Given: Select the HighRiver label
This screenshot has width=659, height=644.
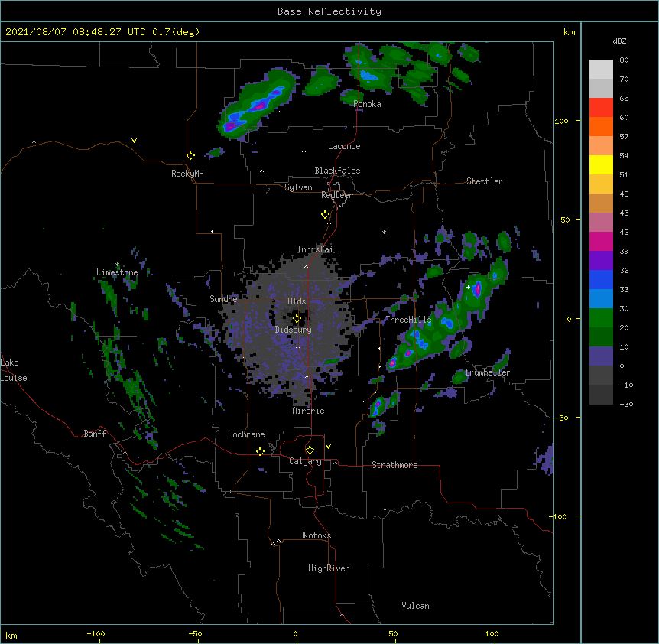Looking at the screenshot, I should (x=329, y=568).
